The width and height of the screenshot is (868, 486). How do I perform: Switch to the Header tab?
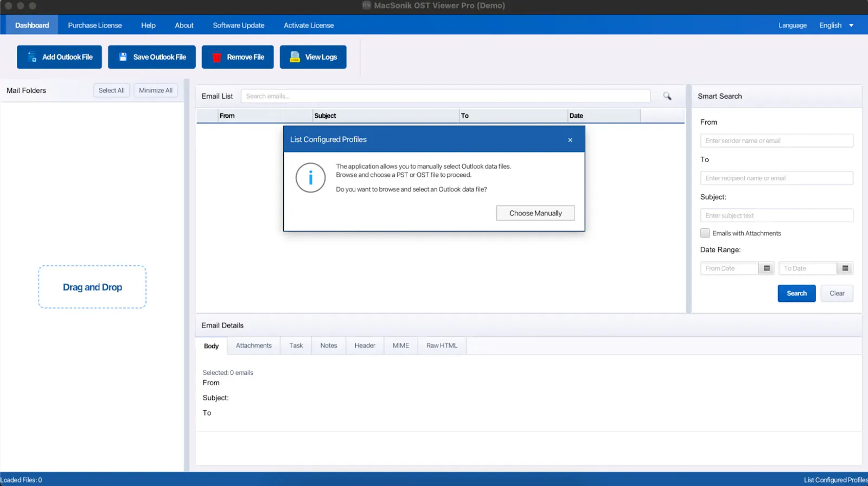365,346
